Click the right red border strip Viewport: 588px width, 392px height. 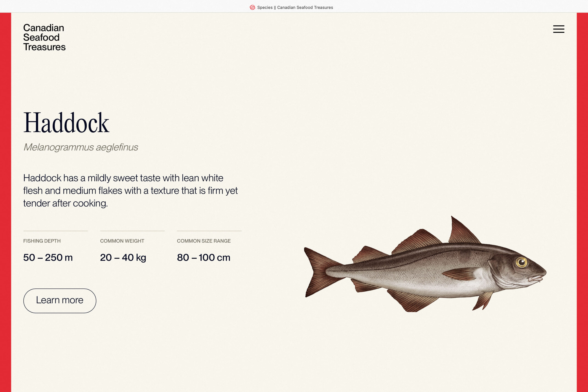tap(582, 200)
